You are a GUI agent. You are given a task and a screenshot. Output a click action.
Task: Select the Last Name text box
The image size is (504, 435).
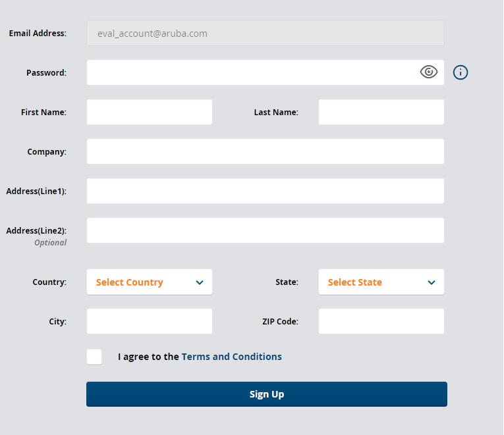(x=381, y=112)
